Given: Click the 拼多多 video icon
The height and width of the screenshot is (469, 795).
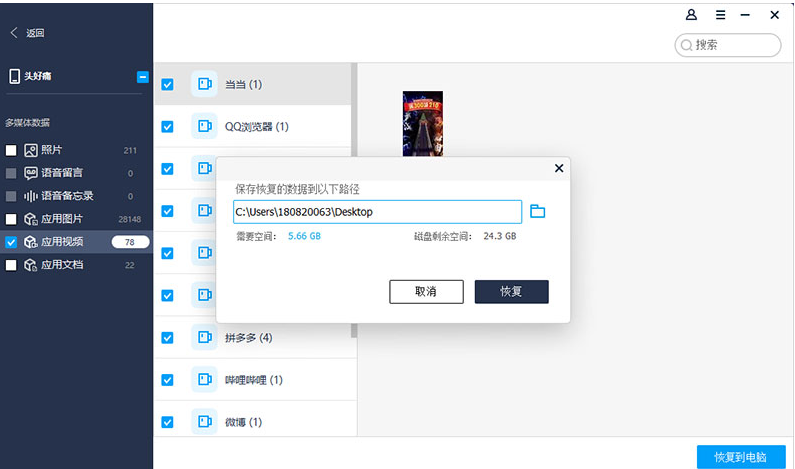Looking at the screenshot, I should [x=204, y=337].
